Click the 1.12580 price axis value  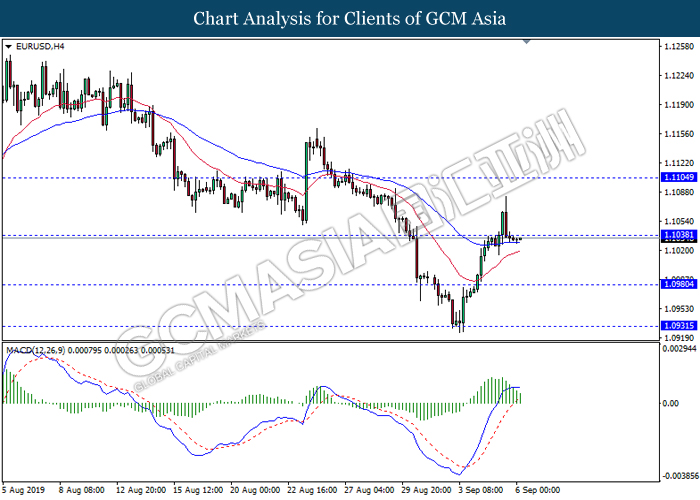click(x=679, y=46)
